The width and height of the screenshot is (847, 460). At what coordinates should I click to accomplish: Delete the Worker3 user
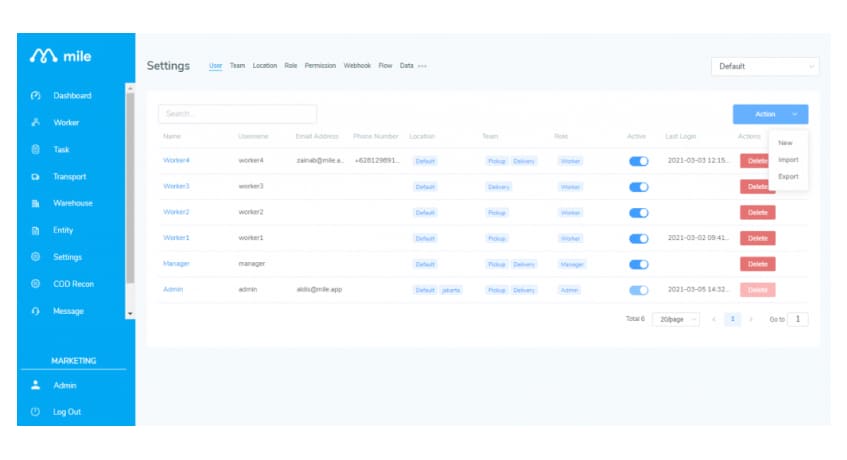[x=755, y=187]
